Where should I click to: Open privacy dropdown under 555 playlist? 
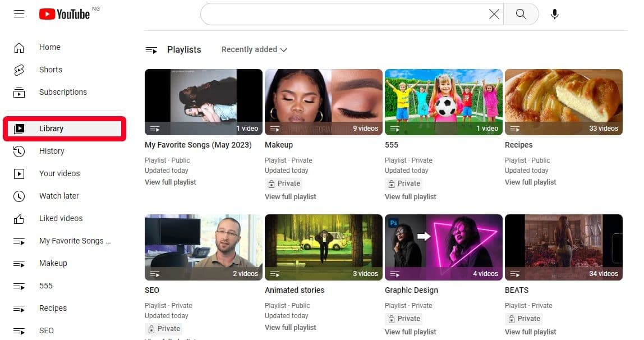[x=404, y=183]
